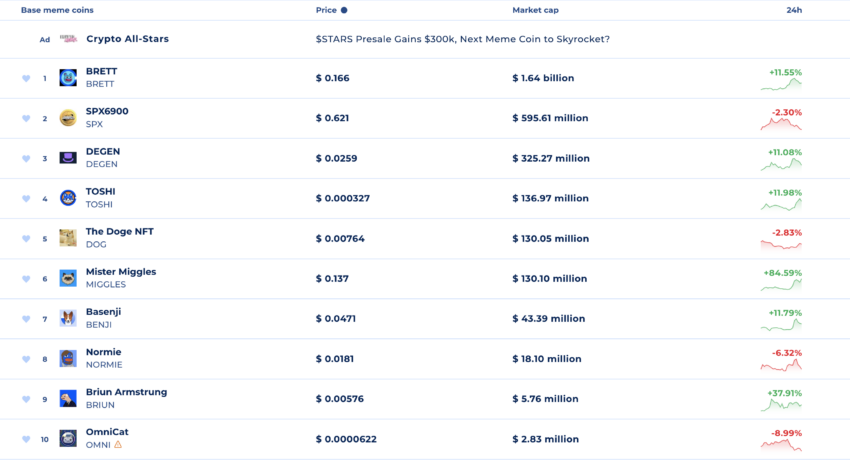Sort by the Price column header
Viewport: 850px width, 460px height.
click(x=326, y=10)
